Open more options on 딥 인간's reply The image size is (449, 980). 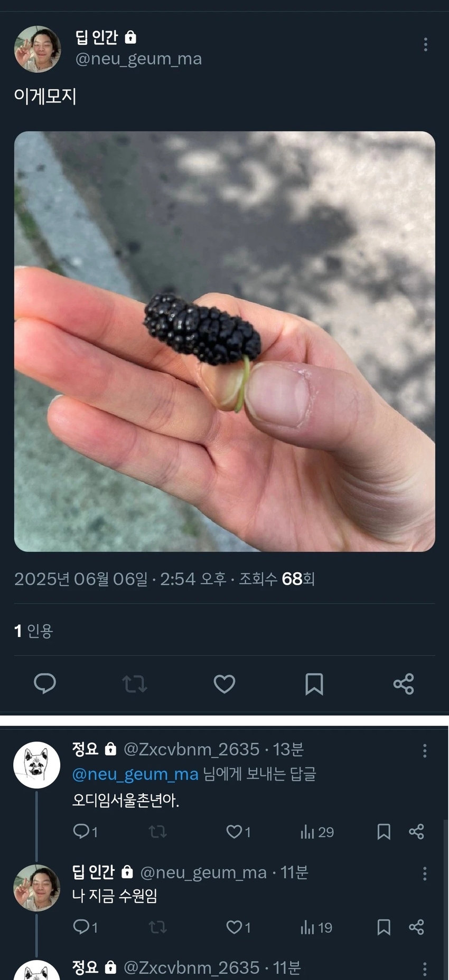(425, 874)
